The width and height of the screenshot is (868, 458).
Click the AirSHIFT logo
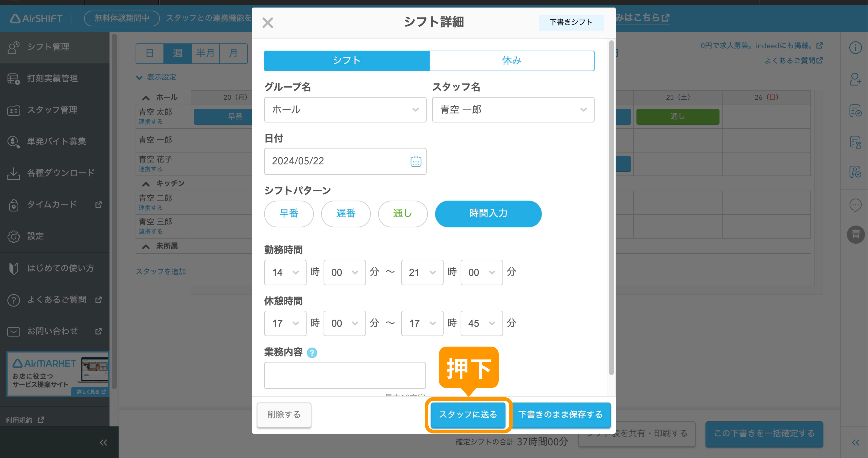tap(36, 18)
